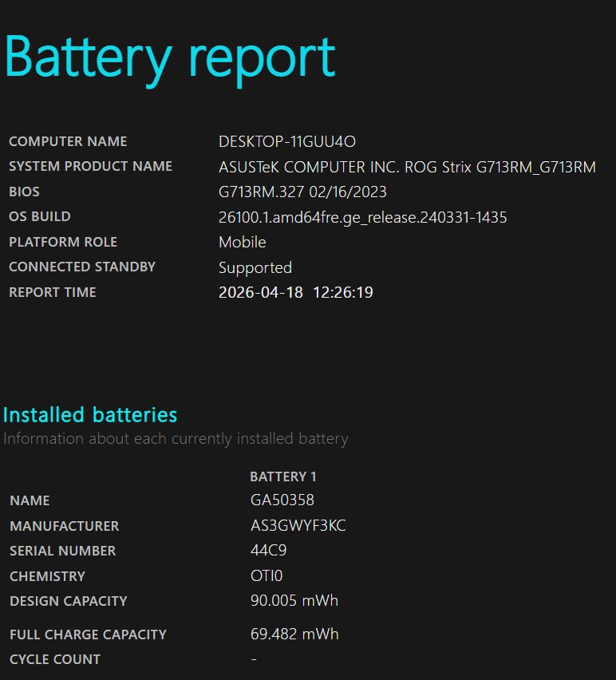Click the Platform role value Mobile
Viewport: 616px width, 680px height.
pyautogui.click(x=242, y=243)
